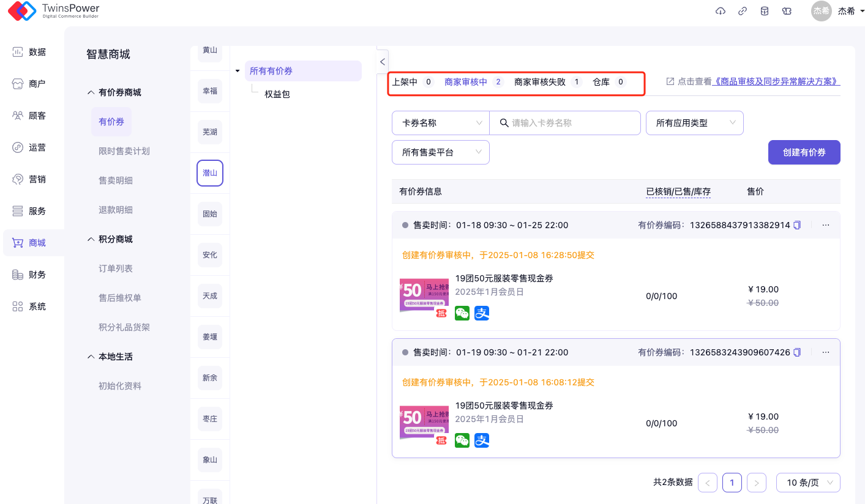Open 限时售卖计划 menu item
This screenshot has width=865, height=504.
[x=124, y=151]
